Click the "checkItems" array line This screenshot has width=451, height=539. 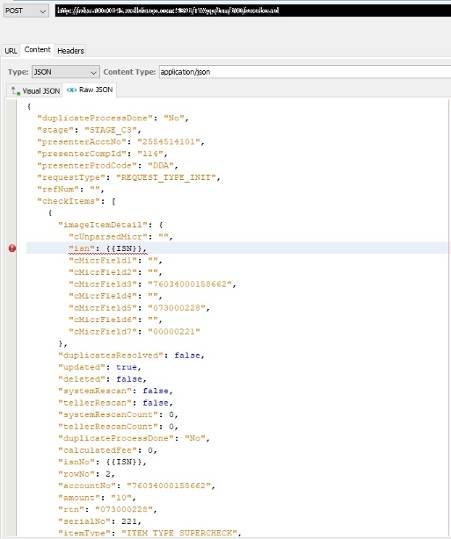76,201
